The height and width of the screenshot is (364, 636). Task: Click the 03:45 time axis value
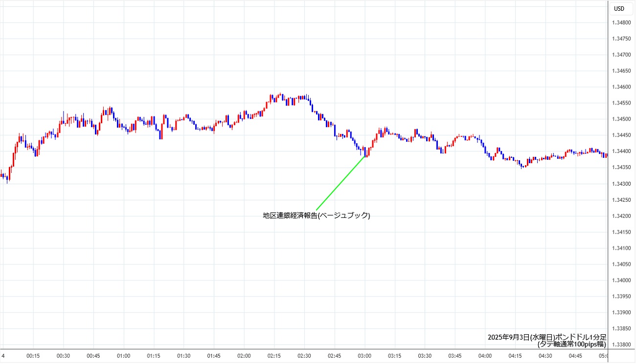coord(455,356)
